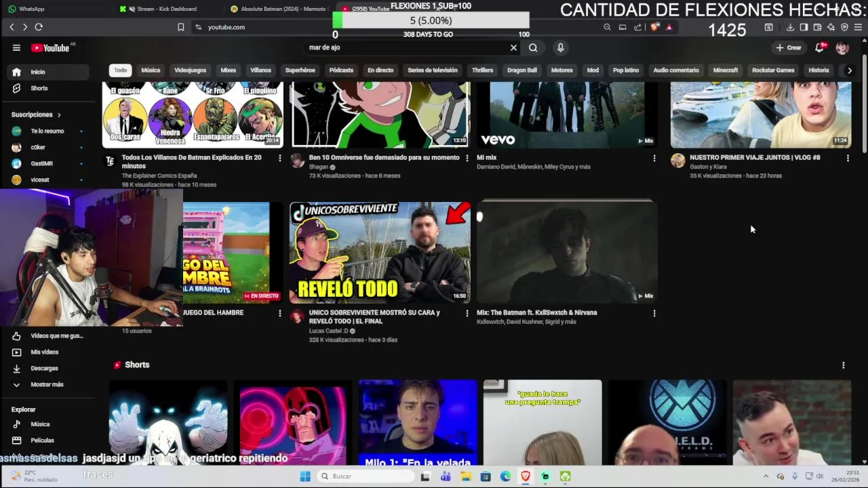Select the Villanos filter chip
Screen dimensions: 868x488
[260, 70]
